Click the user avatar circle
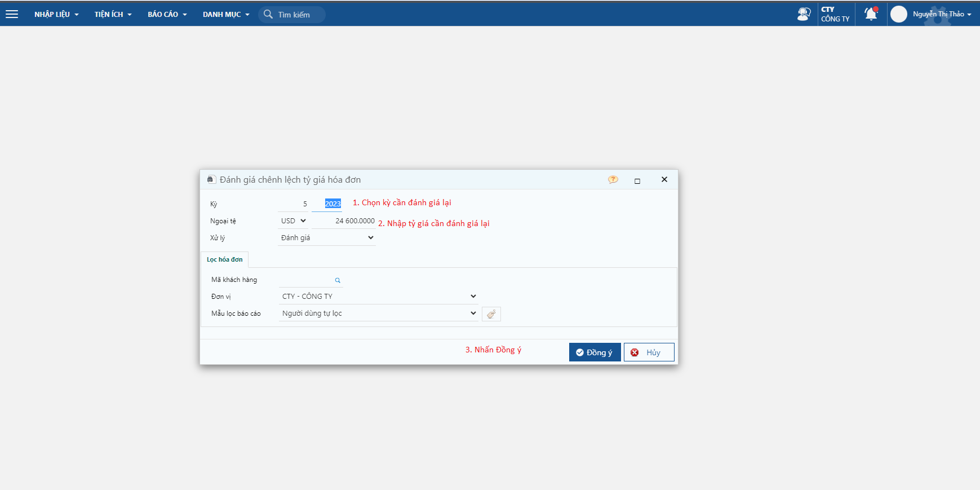Viewport: 980px width, 490px height. point(898,14)
